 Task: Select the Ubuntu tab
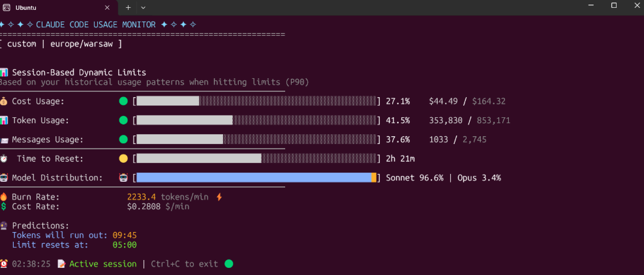click(52, 7)
